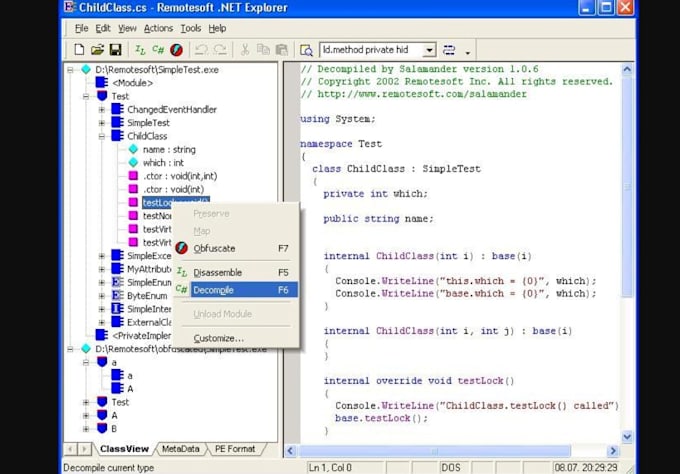Select '.ctor : void(int)' tree item

(173, 190)
